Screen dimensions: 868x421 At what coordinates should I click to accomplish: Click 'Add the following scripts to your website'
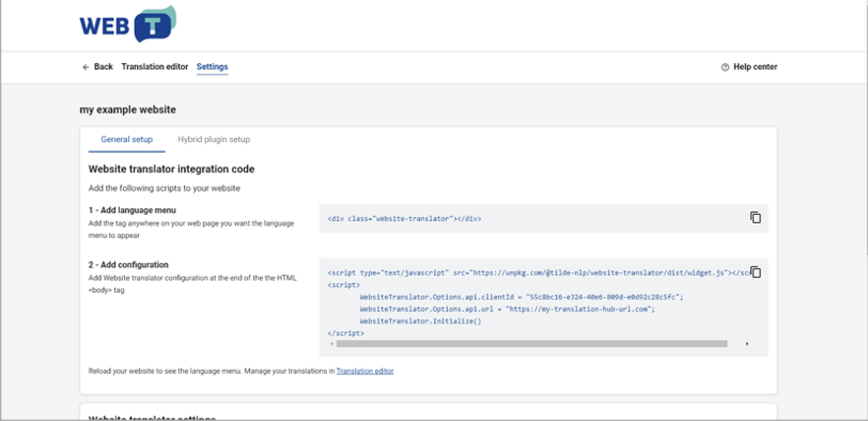(x=164, y=188)
